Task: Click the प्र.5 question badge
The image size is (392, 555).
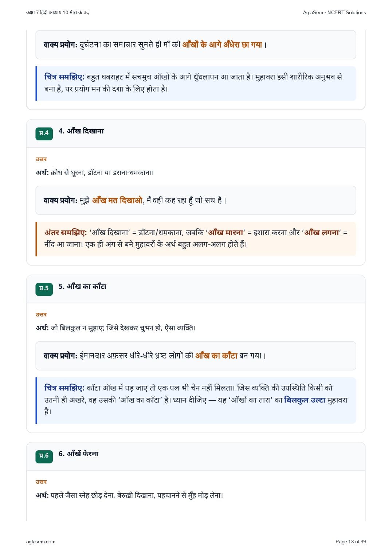Action: pos(44,288)
